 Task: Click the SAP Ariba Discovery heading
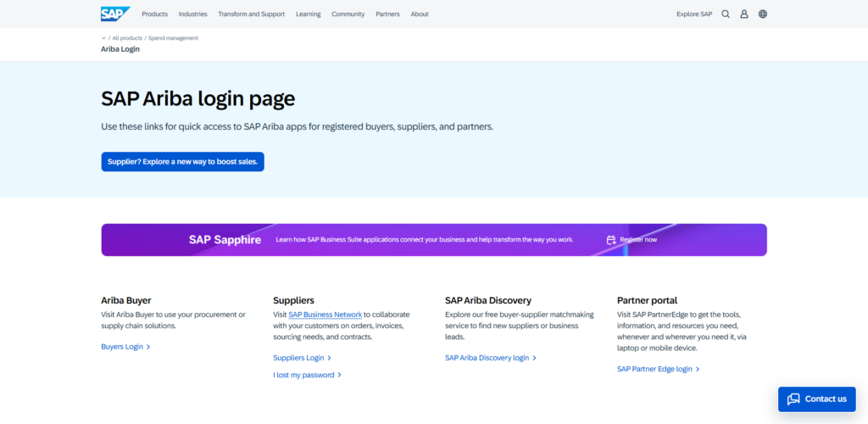point(487,300)
